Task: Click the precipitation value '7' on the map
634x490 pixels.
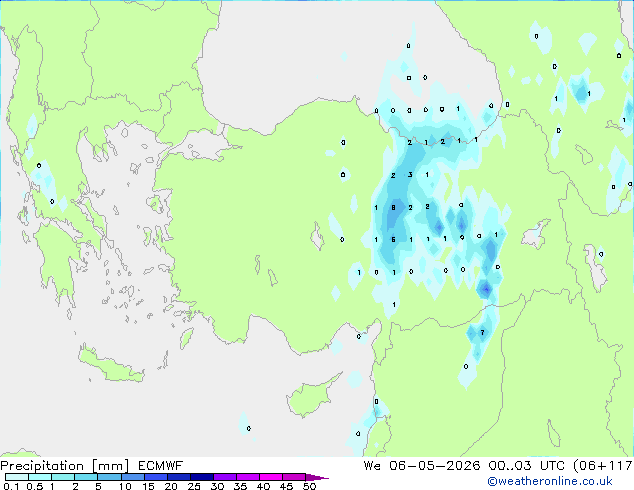Action: 482,332
